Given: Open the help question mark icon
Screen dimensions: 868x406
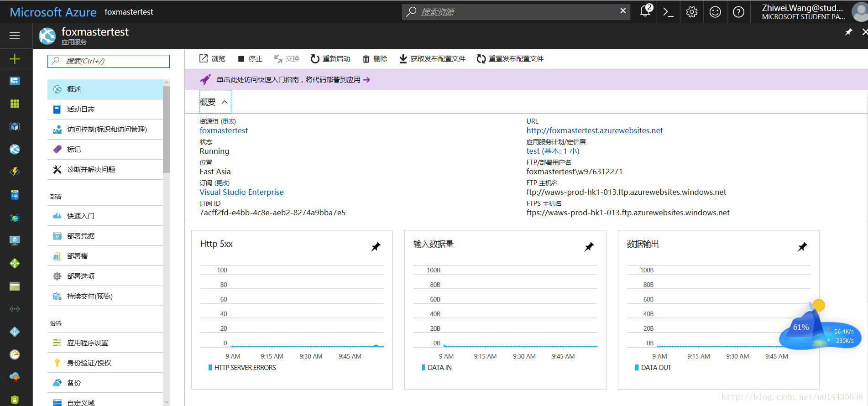Looking at the screenshot, I should (738, 12).
